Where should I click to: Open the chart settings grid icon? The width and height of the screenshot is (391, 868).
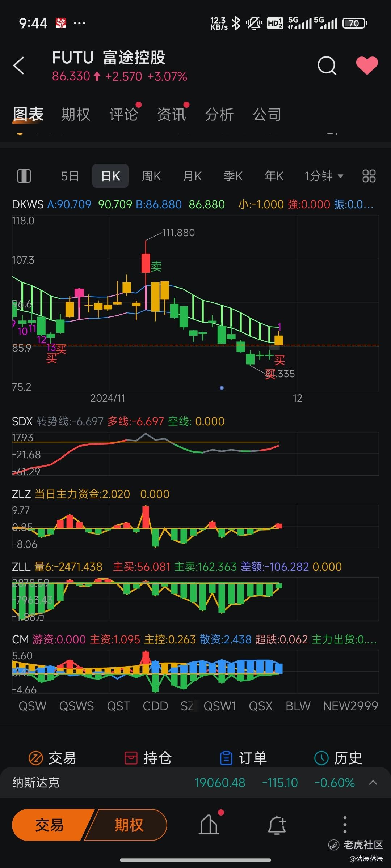tap(369, 176)
